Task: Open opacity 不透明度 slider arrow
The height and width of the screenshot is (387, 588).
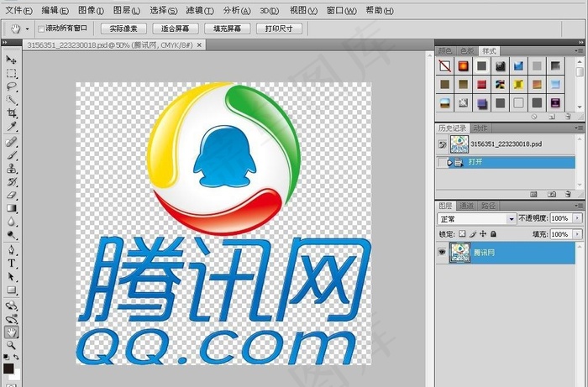Action: tap(578, 218)
